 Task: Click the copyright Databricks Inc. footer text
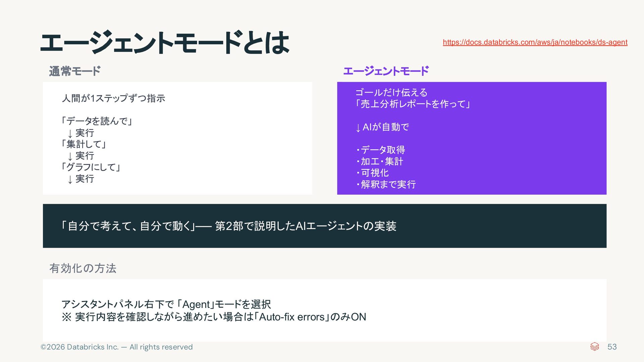pyautogui.click(x=116, y=347)
